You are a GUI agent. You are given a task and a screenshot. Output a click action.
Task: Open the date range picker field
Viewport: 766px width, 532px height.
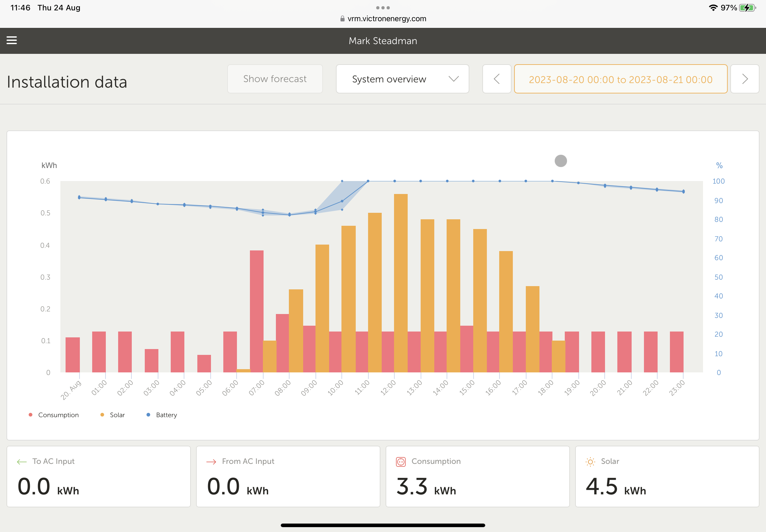[x=621, y=79]
